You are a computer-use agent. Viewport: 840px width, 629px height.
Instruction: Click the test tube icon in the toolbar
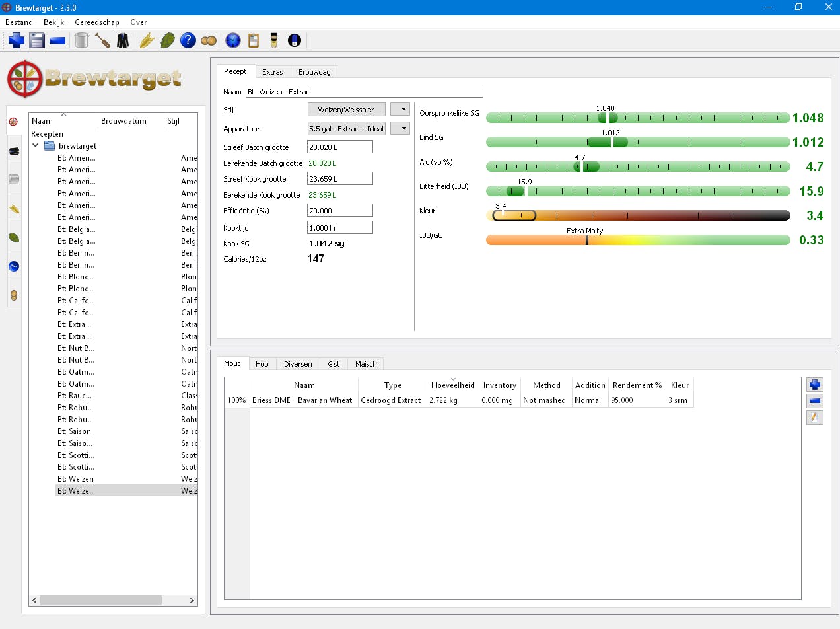click(x=273, y=41)
